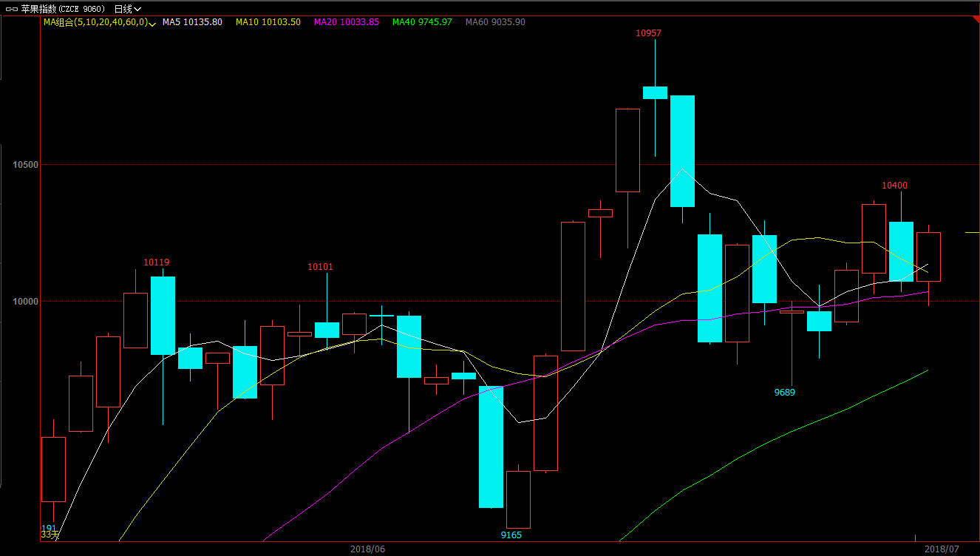The height and width of the screenshot is (556, 980).
Task: Select the MA20 10033.85 legend value
Action: click(x=347, y=22)
